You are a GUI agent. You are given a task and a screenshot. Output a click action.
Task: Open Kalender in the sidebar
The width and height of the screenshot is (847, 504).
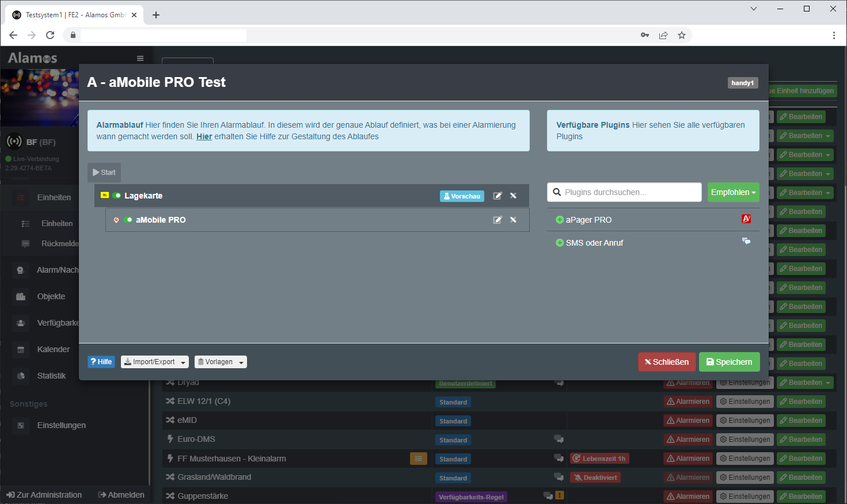pos(53,349)
